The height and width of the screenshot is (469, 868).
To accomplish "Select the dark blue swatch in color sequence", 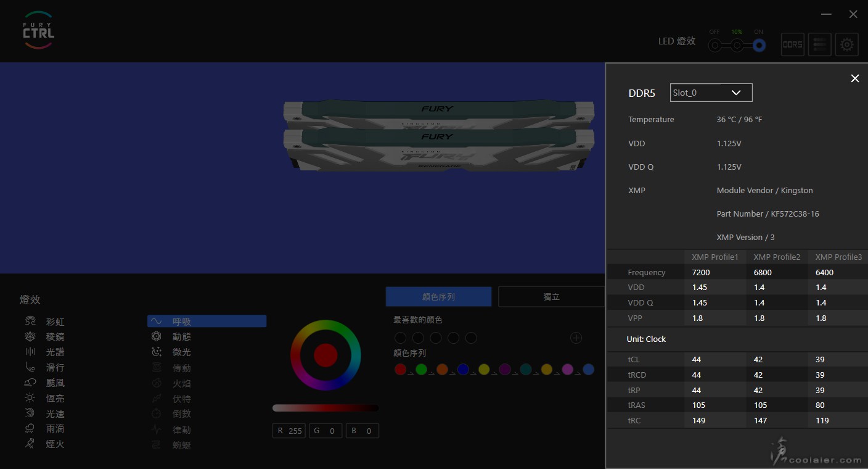I will coord(463,369).
